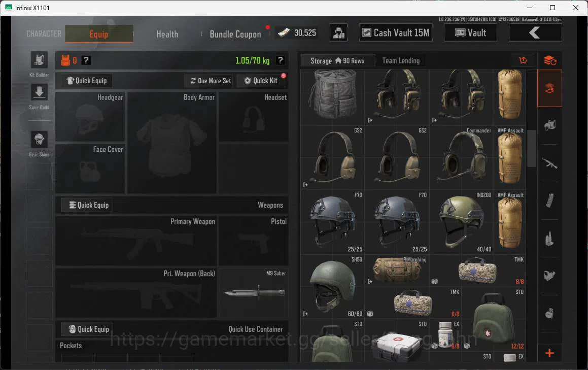
Task: Click Quick Equip above Headgear
Action: click(87, 81)
